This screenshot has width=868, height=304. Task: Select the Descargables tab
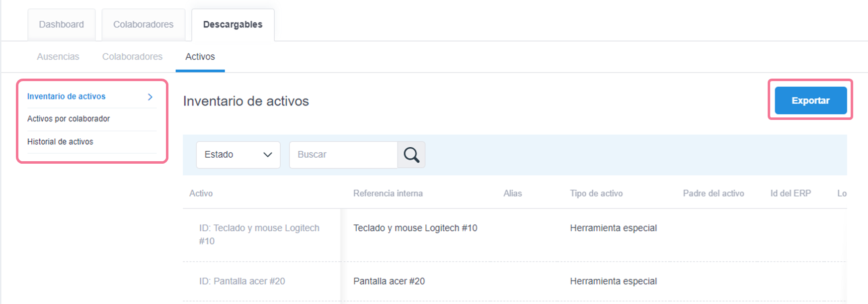point(233,24)
